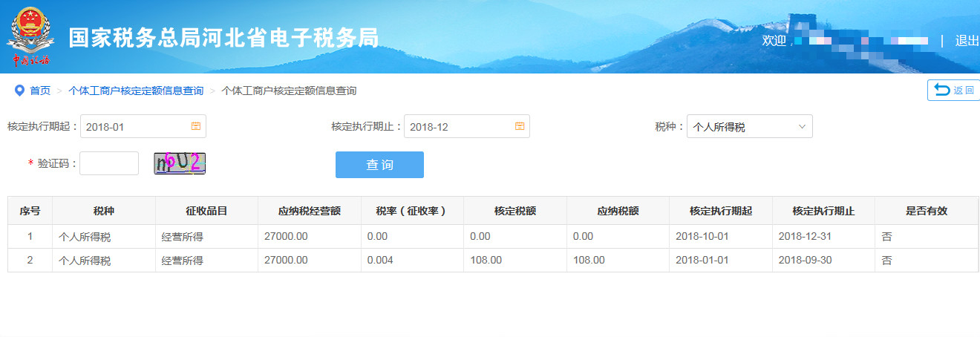Open calendar icon for start period
Image resolution: width=980 pixels, height=337 pixels.
196,126
